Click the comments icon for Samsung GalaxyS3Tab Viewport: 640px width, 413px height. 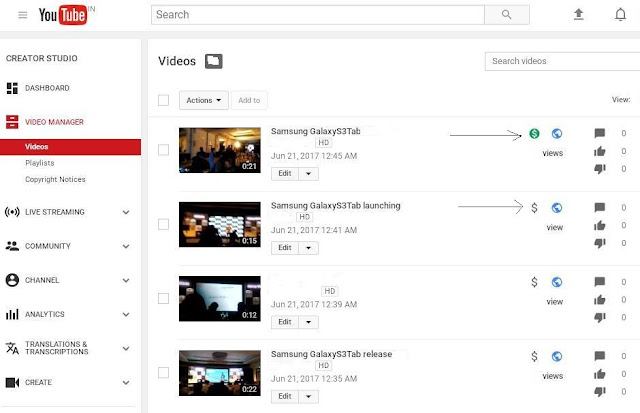click(x=600, y=133)
